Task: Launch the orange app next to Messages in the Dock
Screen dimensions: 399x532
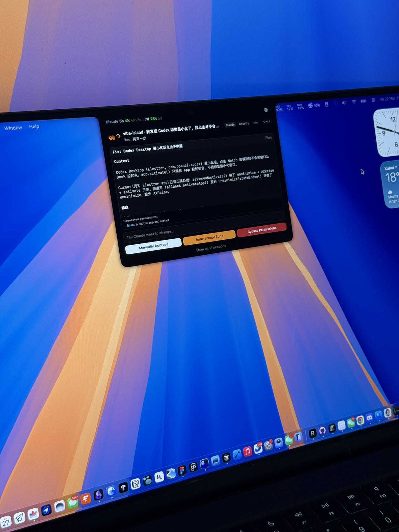Action: point(86,498)
